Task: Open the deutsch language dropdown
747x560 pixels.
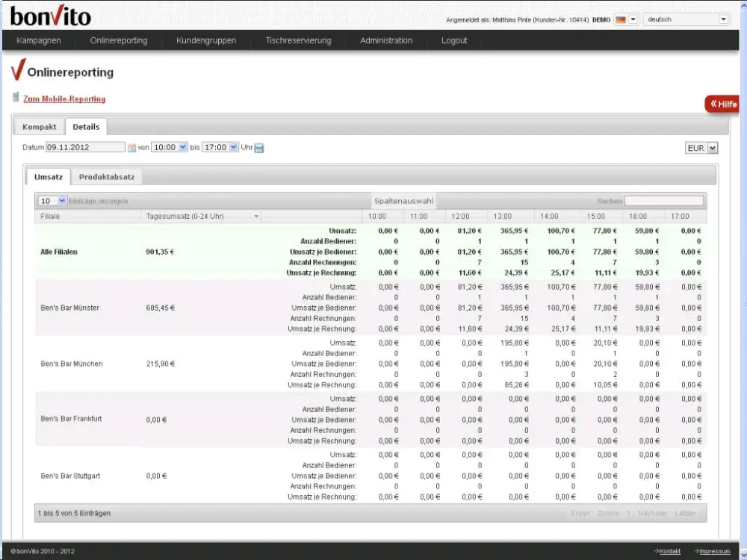Action: point(686,19)
